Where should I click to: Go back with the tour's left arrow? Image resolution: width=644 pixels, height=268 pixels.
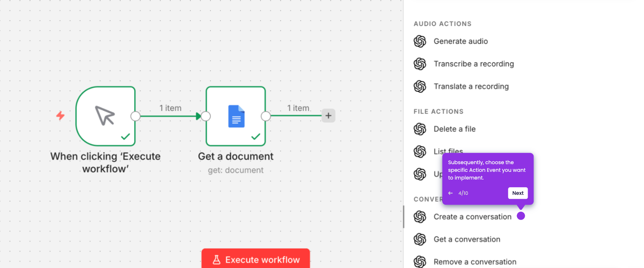click(451, 193)
